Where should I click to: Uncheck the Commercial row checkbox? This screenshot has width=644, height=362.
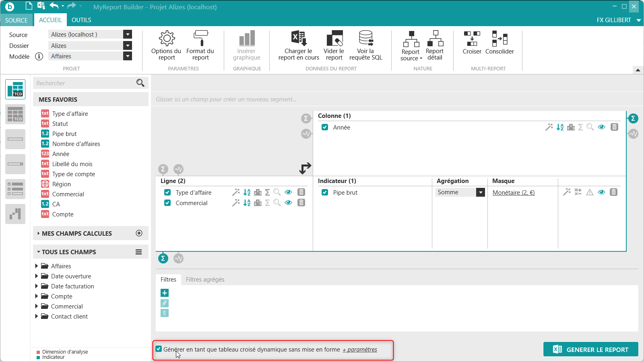click(167, 203)
